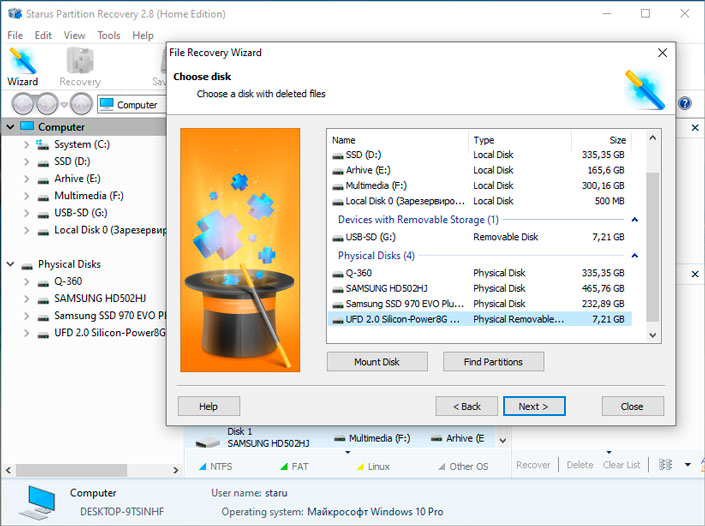Click the view mode icon beside Clear List
This screenshot has width=705, height=526.
coord(665,464)
